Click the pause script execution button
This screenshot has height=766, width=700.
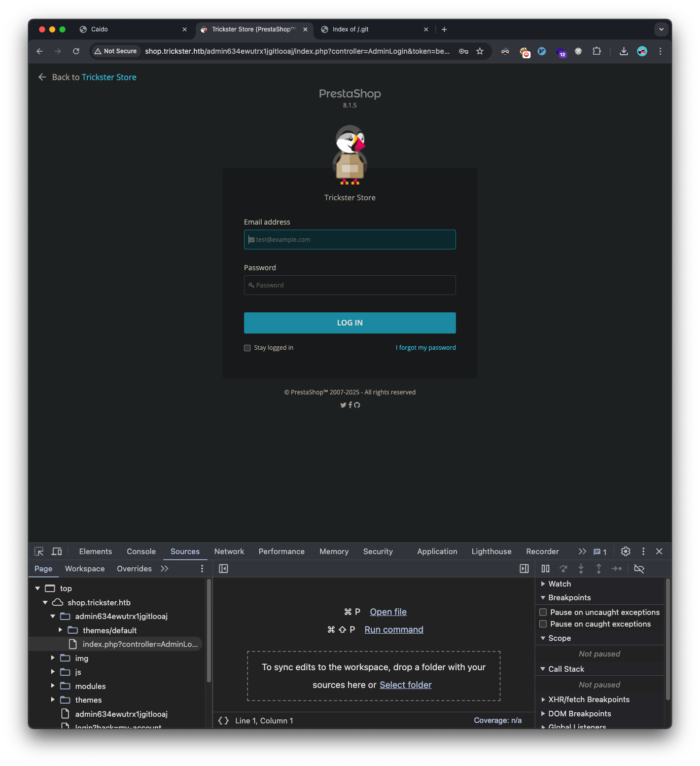click(545, 569)
